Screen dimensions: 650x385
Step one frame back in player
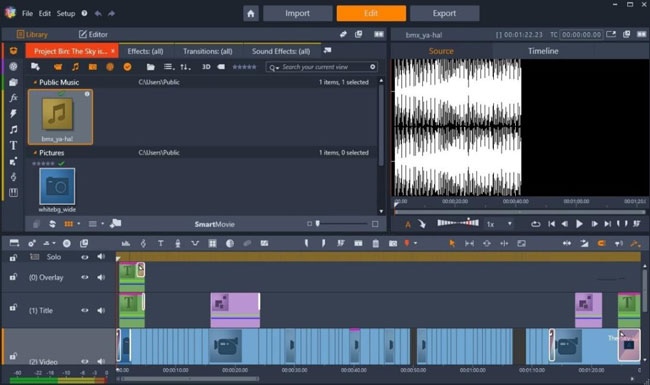(x=565, y=224)
